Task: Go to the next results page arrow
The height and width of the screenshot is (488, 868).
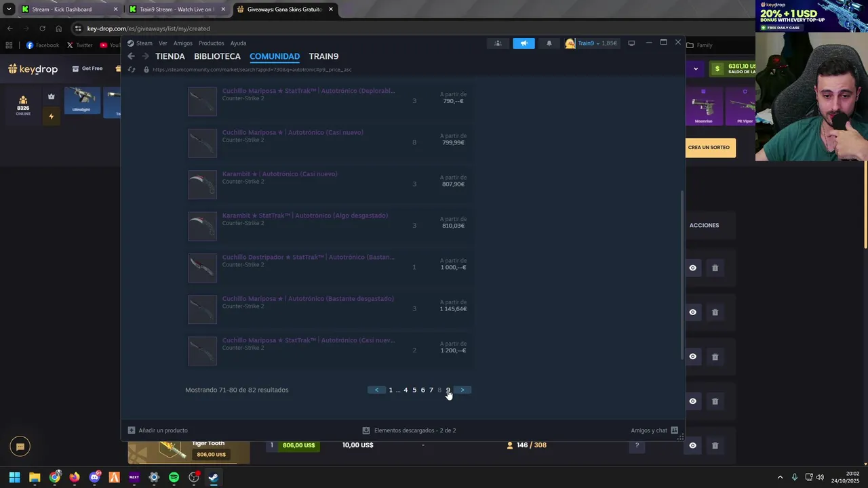Action: pyautogui.click(x=462, y=390)
